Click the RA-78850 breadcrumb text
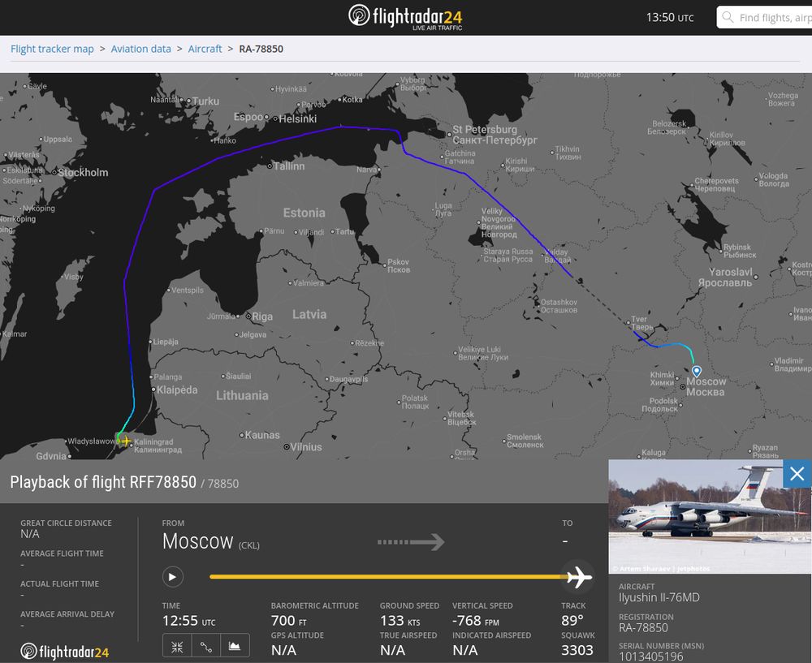 pos(261,49)
